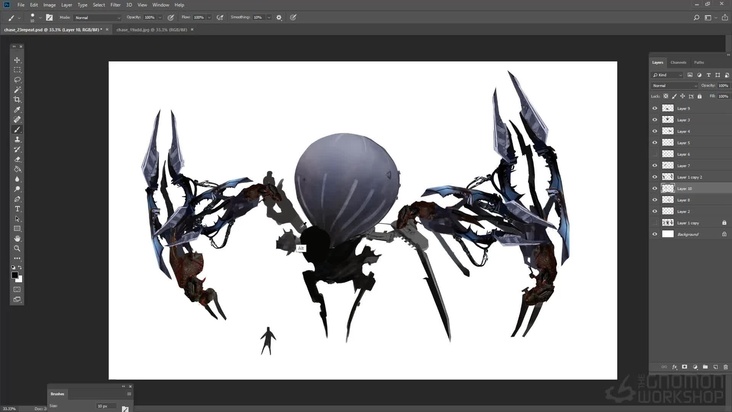Open smoothing options gear icon

coord(279,18)
